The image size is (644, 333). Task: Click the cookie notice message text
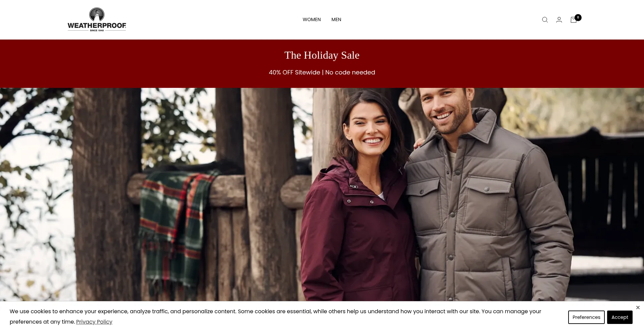(x=275, y=317)
